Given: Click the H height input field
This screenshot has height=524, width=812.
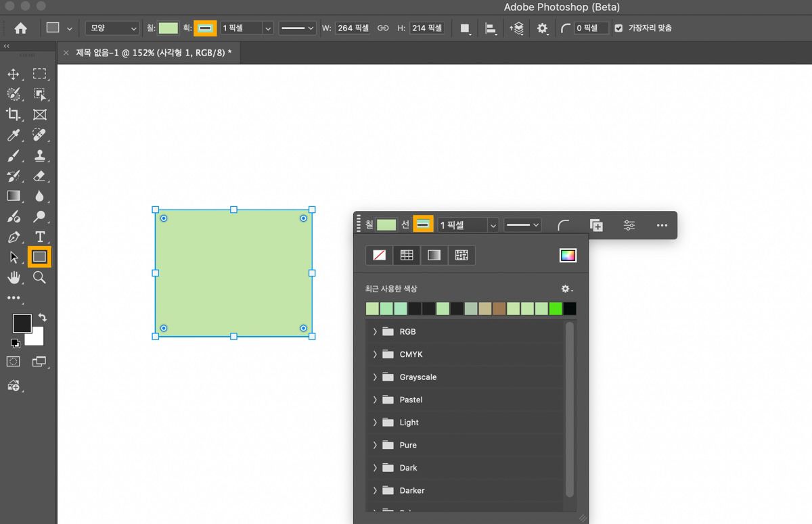Looking at the screenshot, I should pos(426,28).
